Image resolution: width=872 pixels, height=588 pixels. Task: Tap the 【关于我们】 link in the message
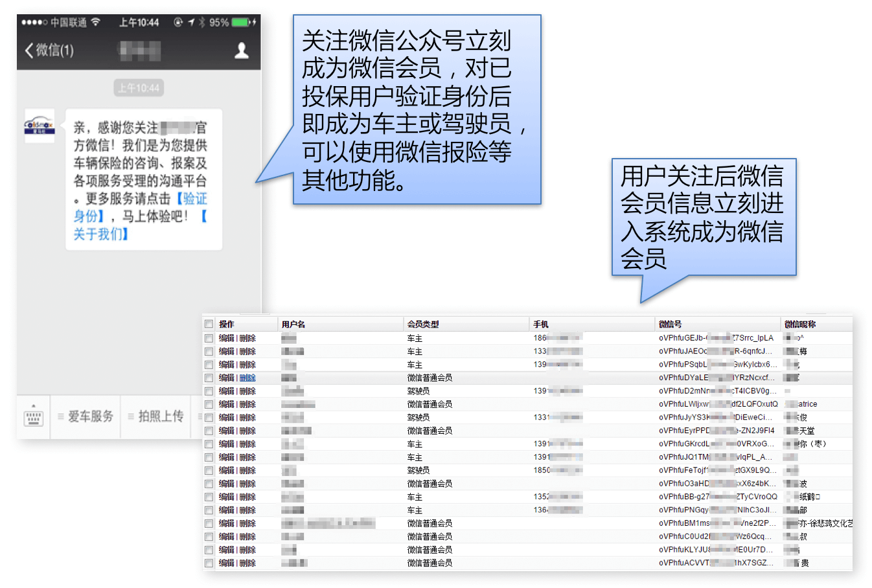point(139,225)
